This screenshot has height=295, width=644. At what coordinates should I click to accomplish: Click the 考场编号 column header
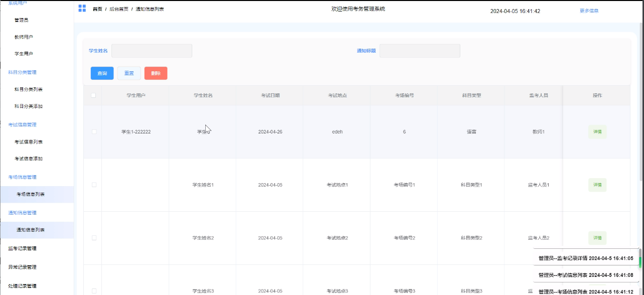point(404,95)
